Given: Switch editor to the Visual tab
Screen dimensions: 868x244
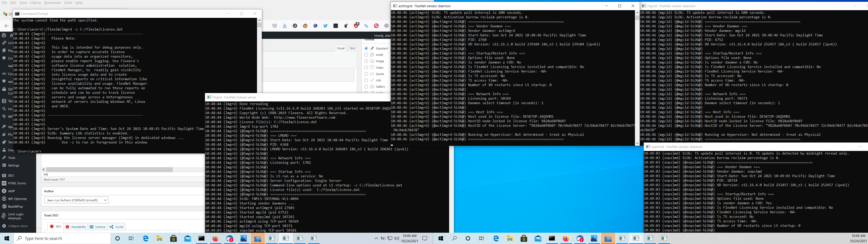Looking at the screenshot, I should tap(340, 48).
